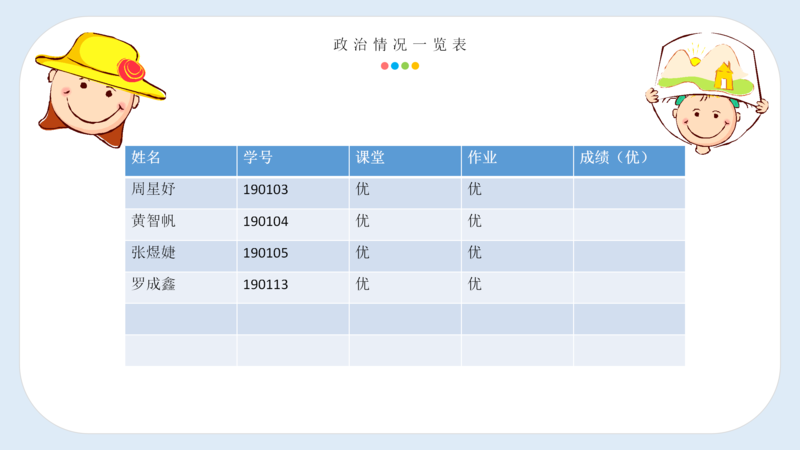
Task: Select student number 190104
Action: [293, 224]
